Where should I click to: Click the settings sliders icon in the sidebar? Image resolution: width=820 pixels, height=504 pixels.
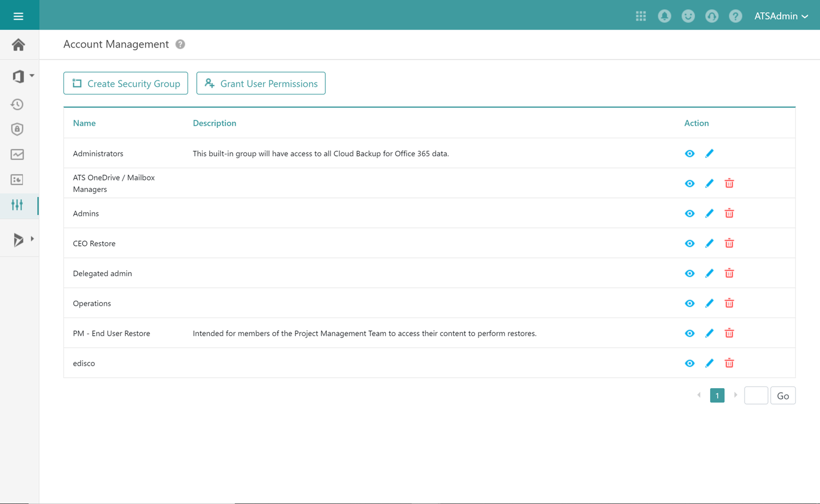[x=17, y=205]
